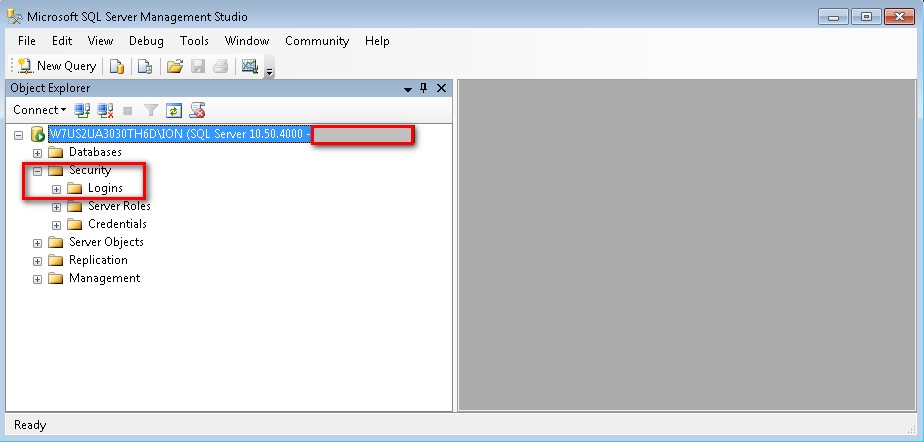Close the Object Explorer panel
This screenshot has height=442, width=924.
441,88
